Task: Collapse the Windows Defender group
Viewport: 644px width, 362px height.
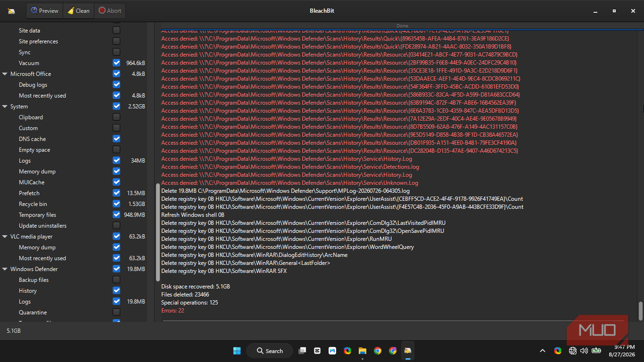Action: coord(5,269)
